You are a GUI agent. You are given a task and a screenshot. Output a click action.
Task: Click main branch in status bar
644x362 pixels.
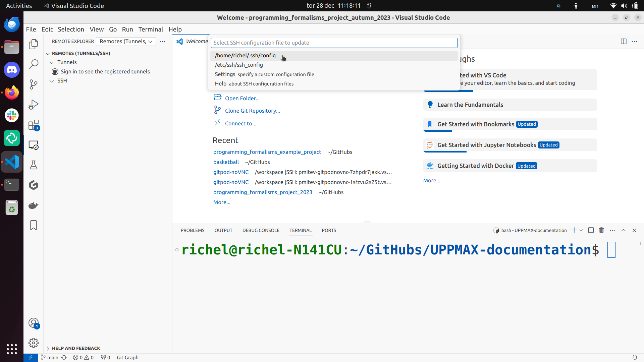(x=50, y=358)
